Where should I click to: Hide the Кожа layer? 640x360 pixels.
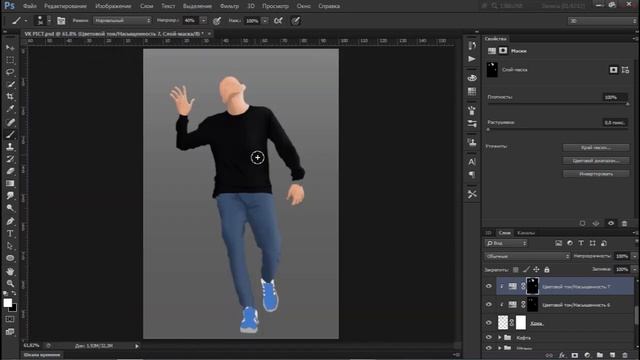coord(489,323)
